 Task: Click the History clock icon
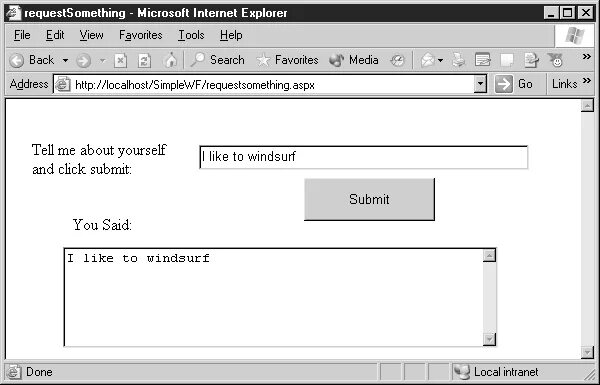coord(397,60)
